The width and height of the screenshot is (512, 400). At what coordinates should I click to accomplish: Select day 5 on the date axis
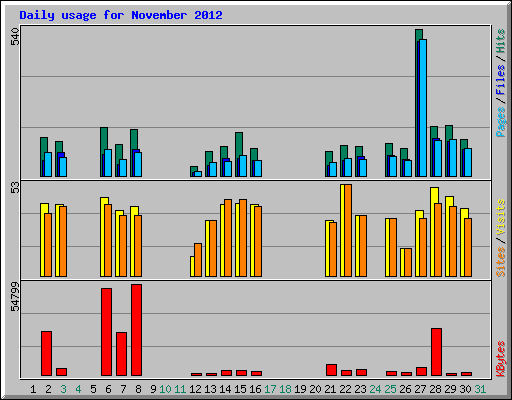click(x=93, y=389)
